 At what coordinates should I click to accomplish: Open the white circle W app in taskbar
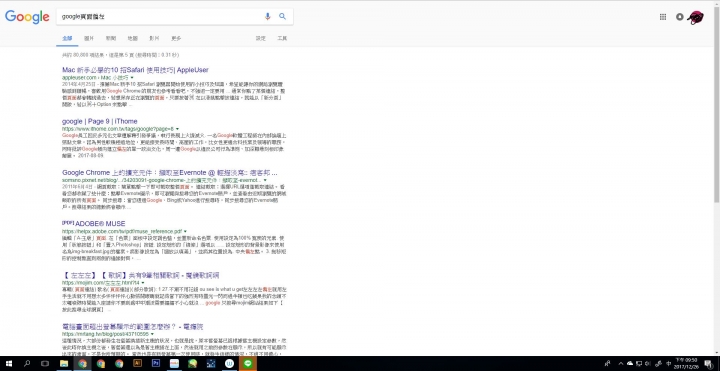pyautogui.click(x=229, y=364)
